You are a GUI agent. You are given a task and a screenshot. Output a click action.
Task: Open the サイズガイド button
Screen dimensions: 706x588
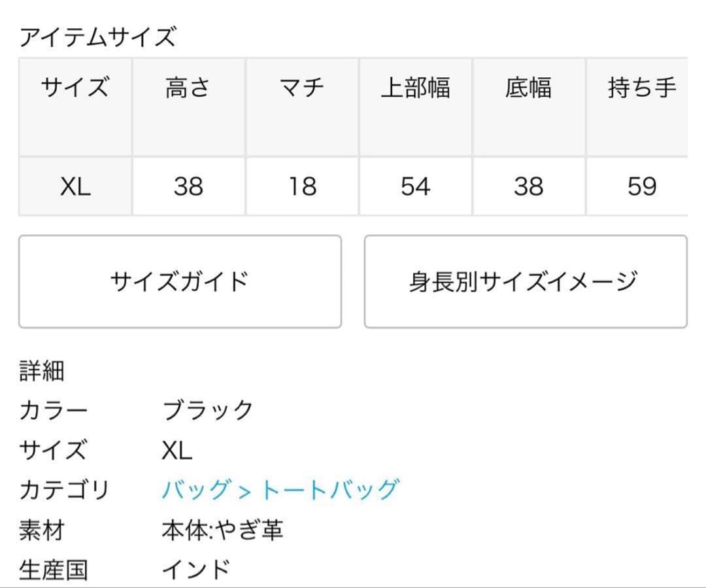pyautogui.click(x=180, y=281)
